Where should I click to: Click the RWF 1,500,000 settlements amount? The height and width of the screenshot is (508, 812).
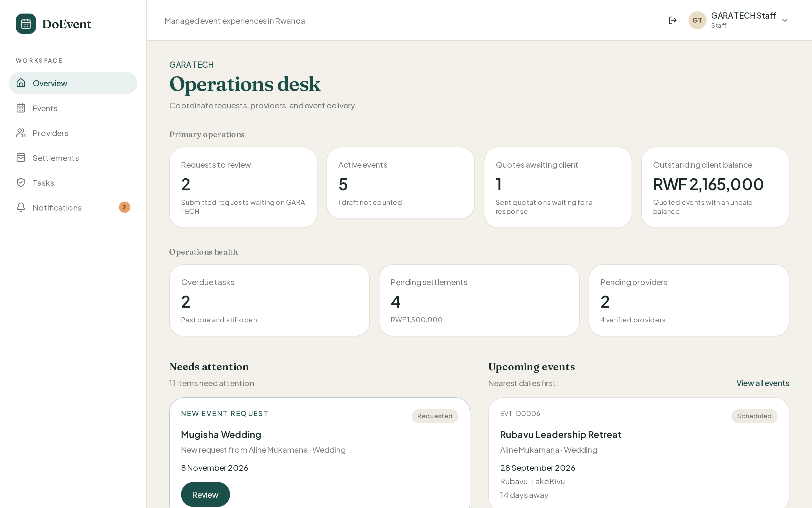416,320
